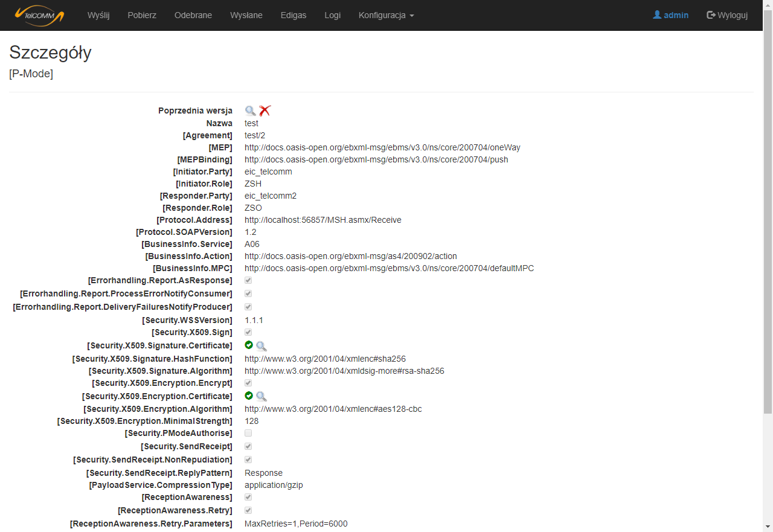
Task: Open the Logi page
Action: [x=332, y=15]
